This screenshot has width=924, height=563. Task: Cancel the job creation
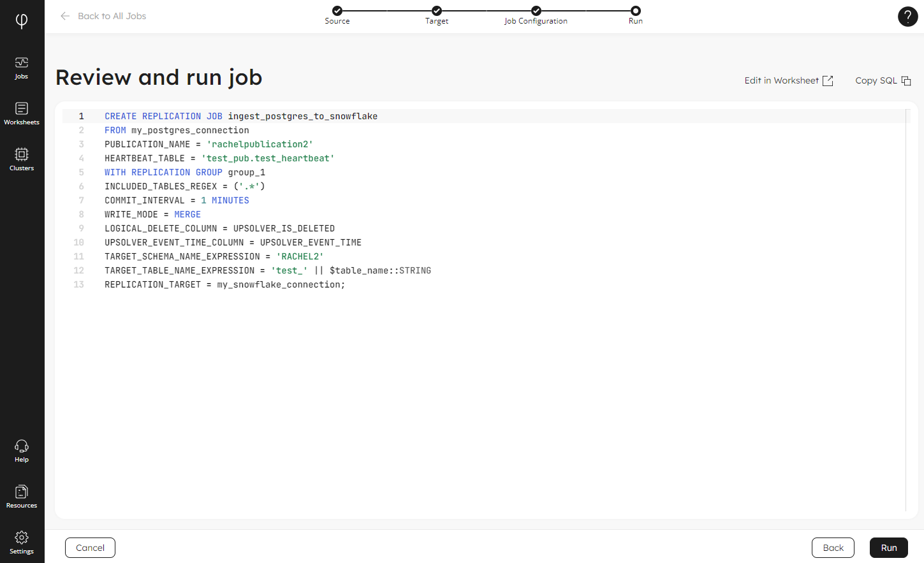point(90,548)
